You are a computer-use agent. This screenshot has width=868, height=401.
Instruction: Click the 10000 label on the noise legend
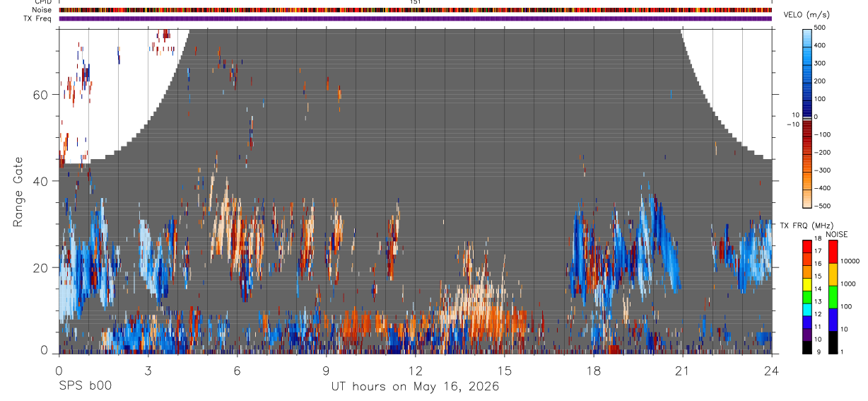[849, 261]
